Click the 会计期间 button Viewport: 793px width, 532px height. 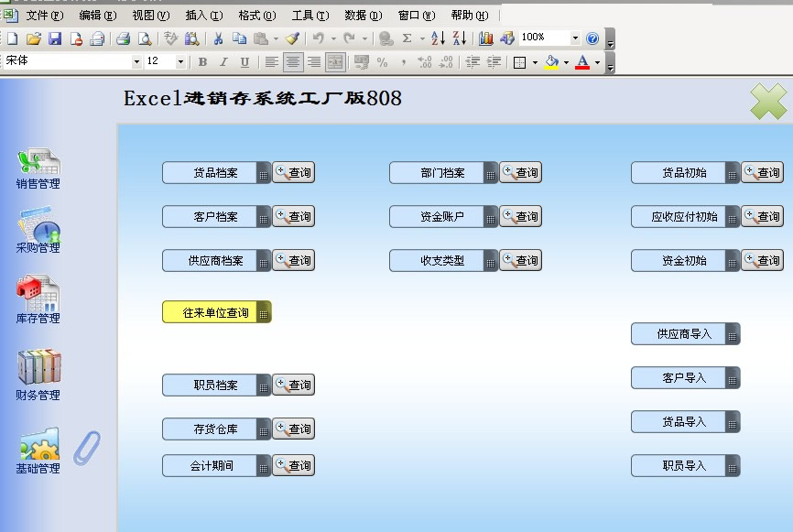216,466
